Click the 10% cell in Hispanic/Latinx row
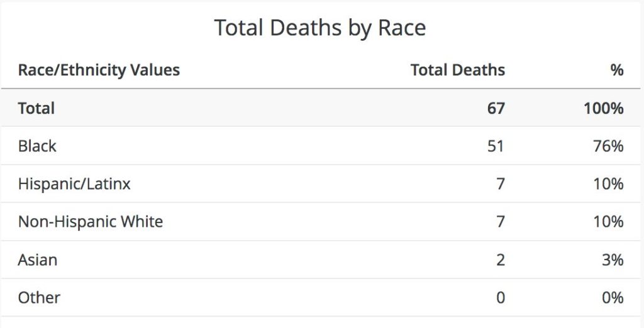The image size is (644, 328). 608,184
